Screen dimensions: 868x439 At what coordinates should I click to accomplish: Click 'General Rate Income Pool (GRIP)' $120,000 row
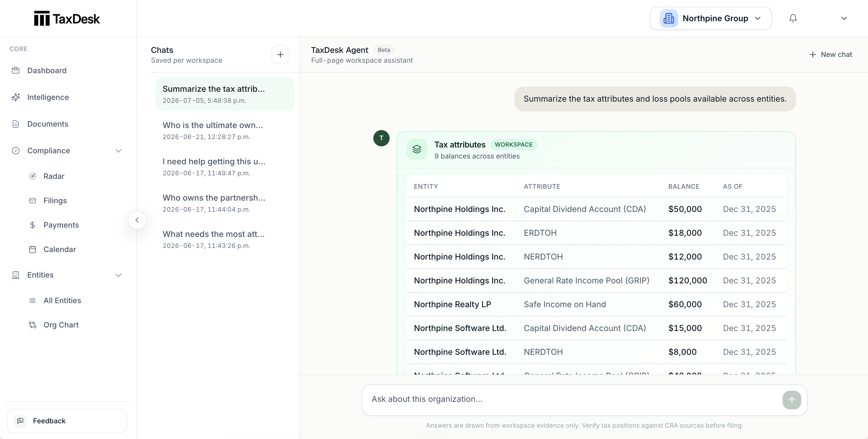coord(596,280)
